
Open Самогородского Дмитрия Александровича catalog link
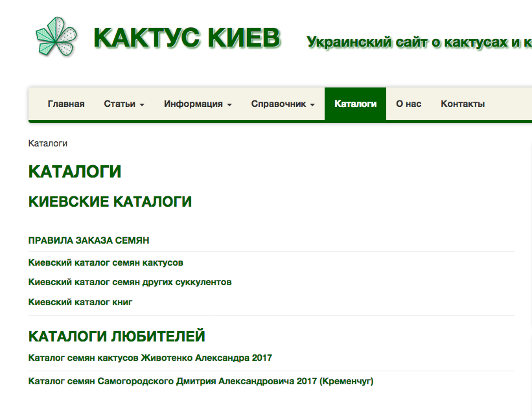tap(201, 382)
